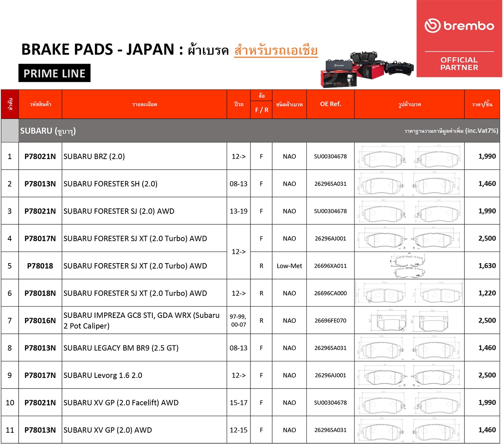Click the brembo Official Partner logo

pyautogui.click(x=459, y=38)
